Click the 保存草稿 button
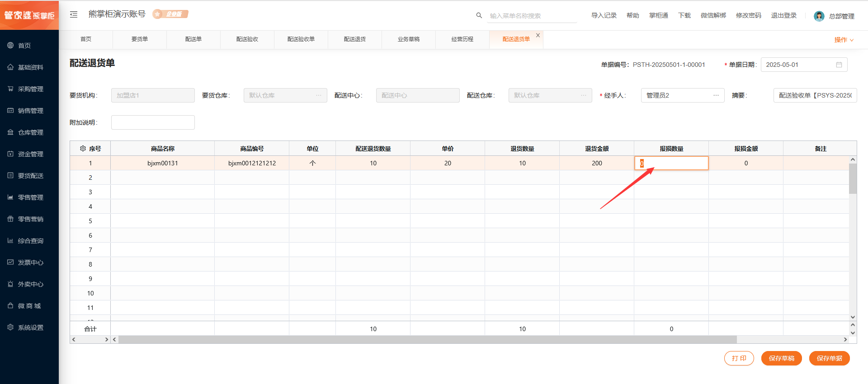This screenshot has height=384, width=868. click(782, 358)
